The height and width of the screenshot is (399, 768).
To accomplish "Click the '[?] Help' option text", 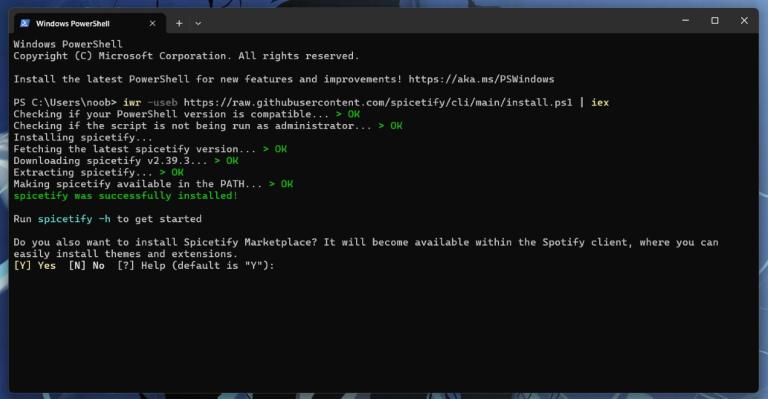I will coord(141,266).
